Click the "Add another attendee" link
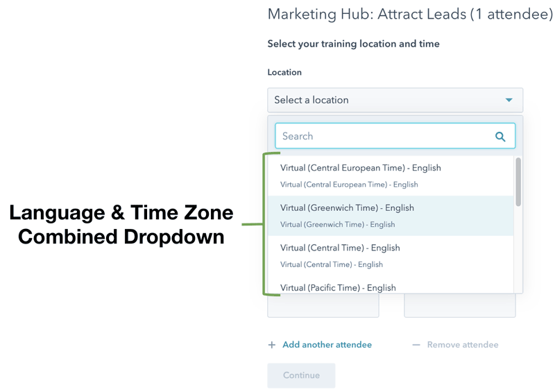 [327, 345]
